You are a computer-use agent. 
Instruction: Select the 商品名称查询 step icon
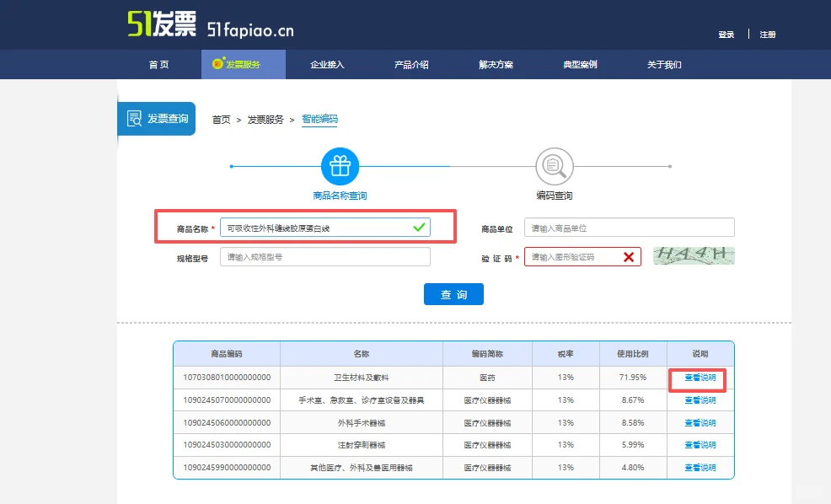(340, 166)
